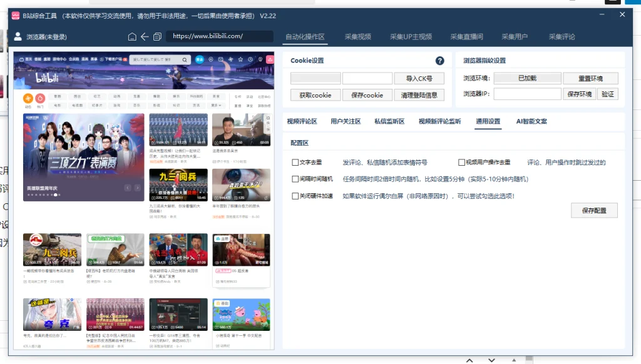Click the 游戏中心 link in Bilibili header

coord(59,59)
